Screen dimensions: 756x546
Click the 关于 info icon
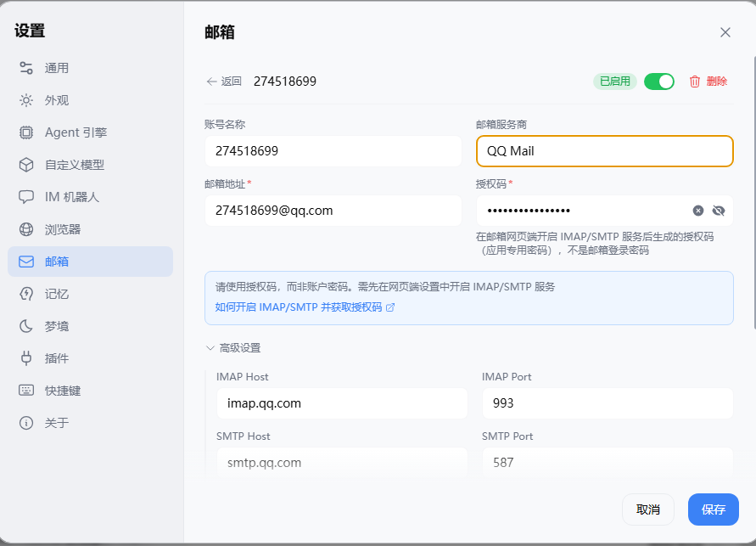[26, 423]
